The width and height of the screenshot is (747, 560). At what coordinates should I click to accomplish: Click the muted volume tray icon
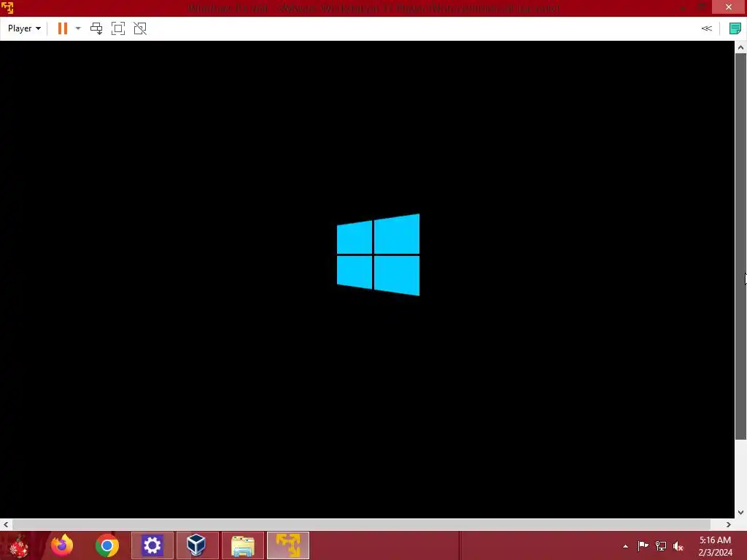tap(678, 546)
